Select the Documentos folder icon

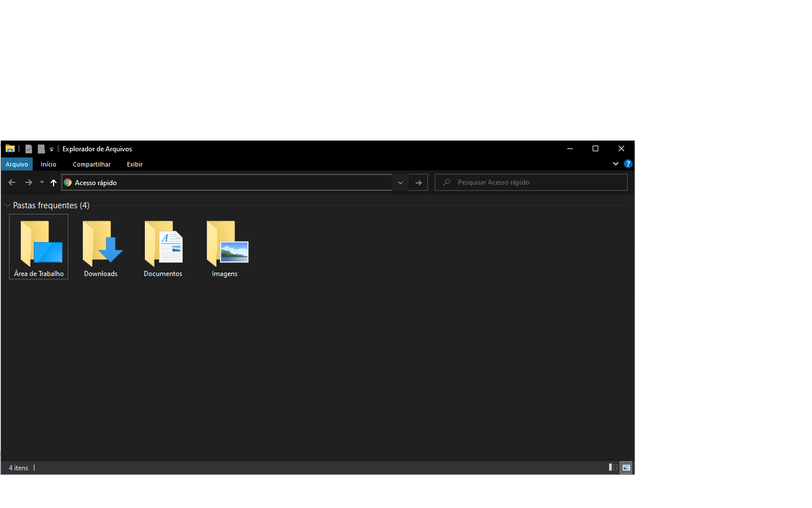point(164,243)
